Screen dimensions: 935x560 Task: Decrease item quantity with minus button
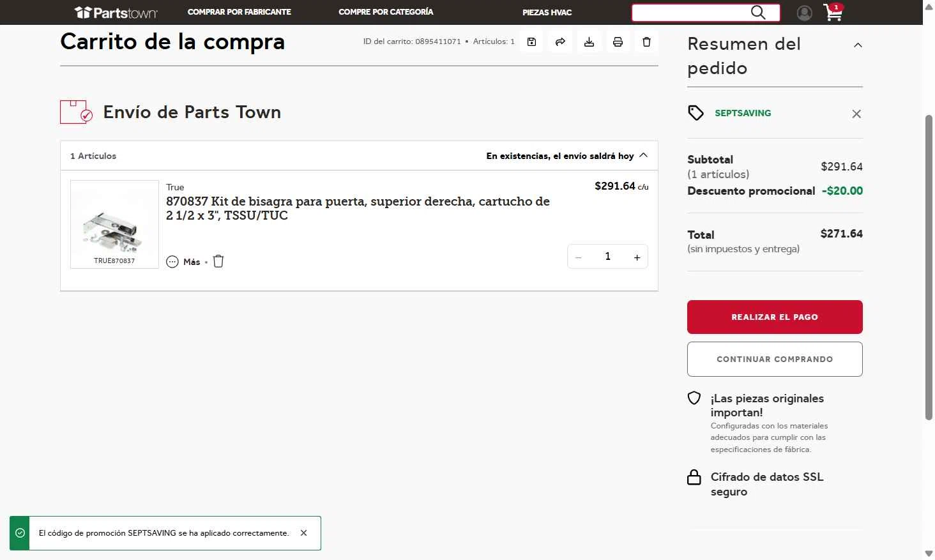pyautogui.click(x=579, y=257)
